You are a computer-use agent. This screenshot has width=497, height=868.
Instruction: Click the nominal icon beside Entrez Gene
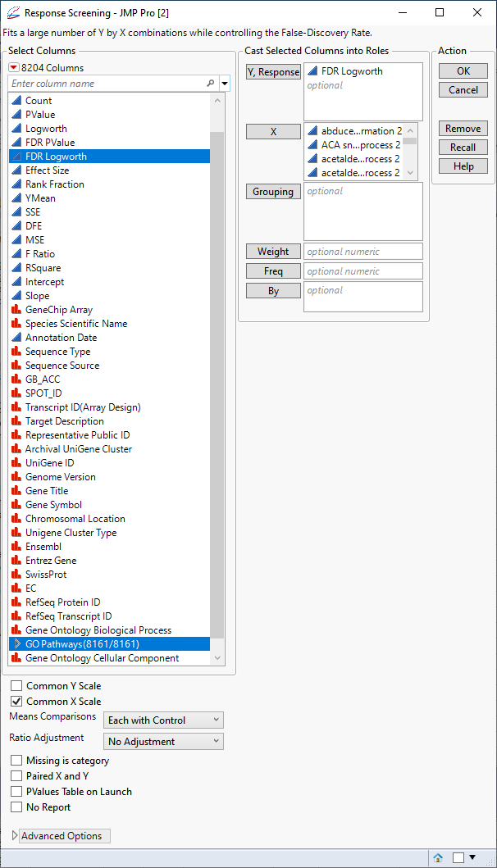click(16, 561)
